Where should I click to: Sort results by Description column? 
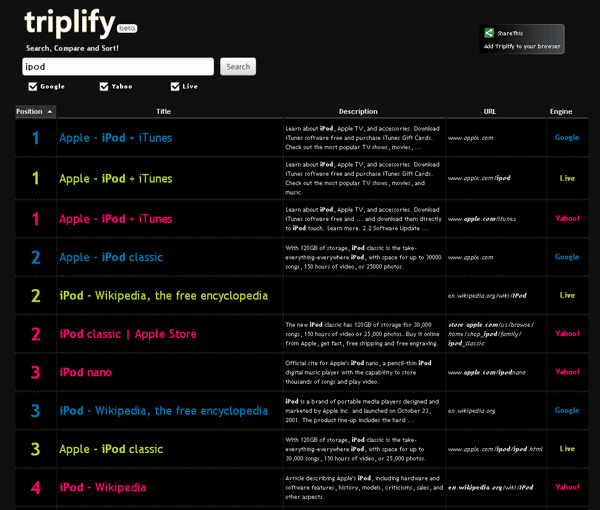click(x=358, y=111)
